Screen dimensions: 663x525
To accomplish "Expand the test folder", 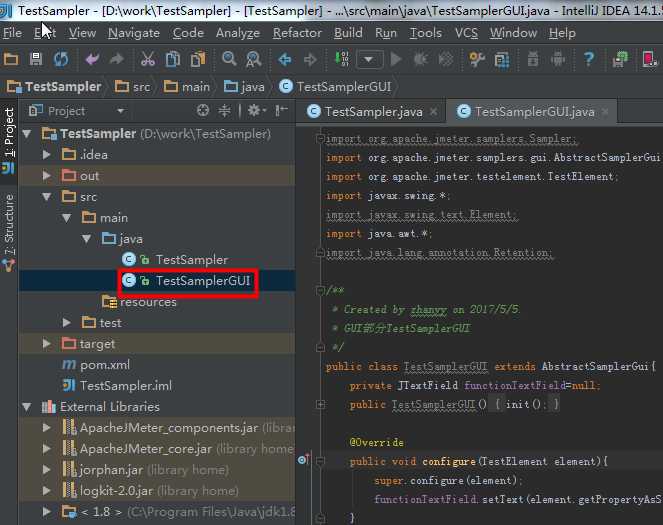I will (66, 323).
